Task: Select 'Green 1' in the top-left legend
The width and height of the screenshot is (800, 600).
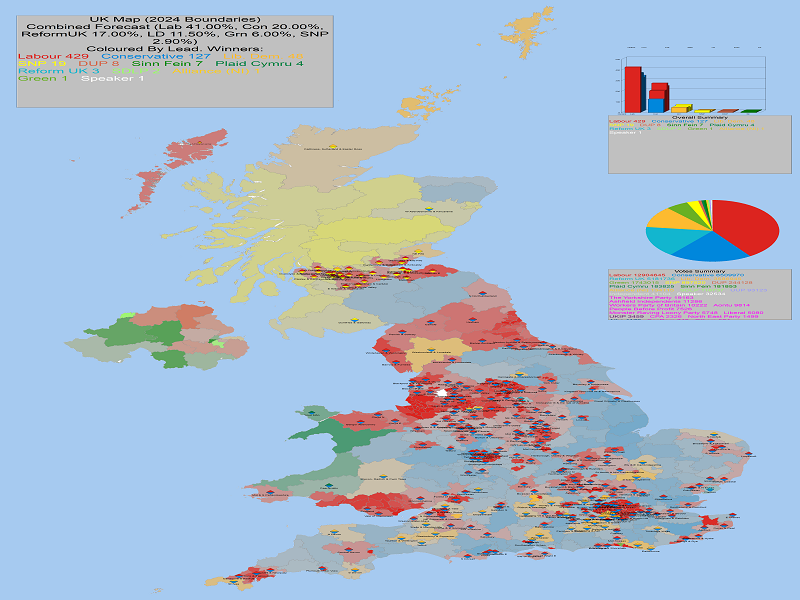Action: tap(43, 78)
